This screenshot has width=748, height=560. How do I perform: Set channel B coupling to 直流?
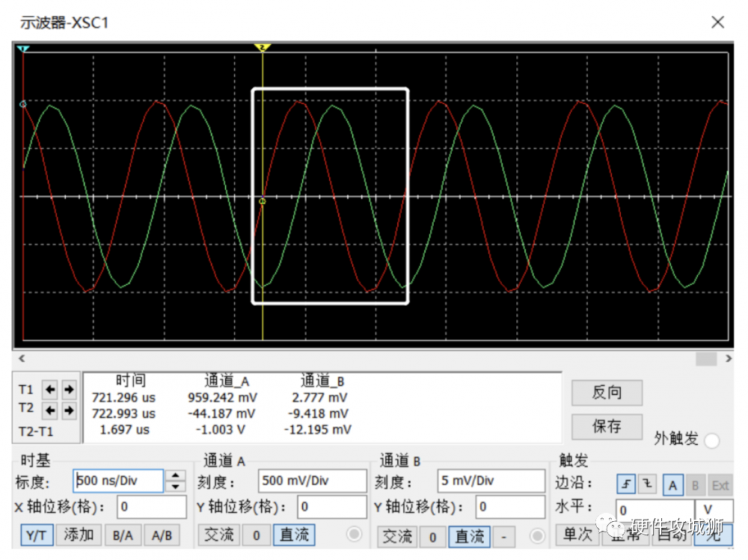pyautogui.click(x=470, y=537)
